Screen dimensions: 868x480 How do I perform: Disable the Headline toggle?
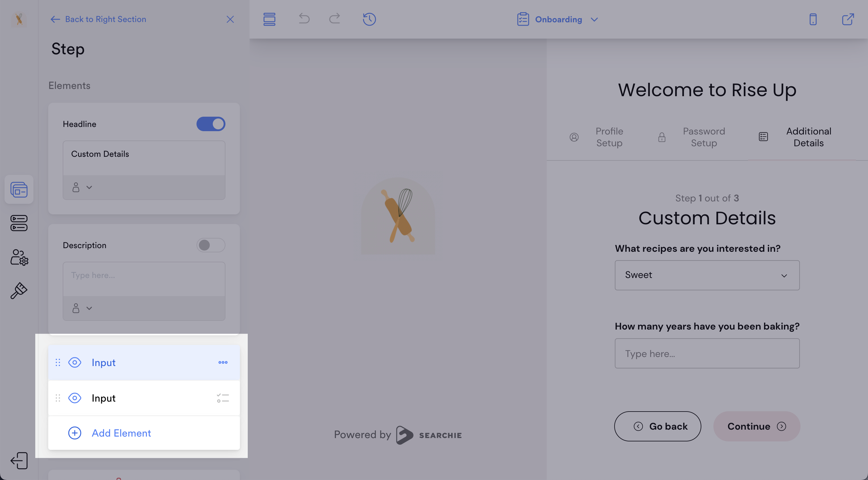[211, 124]
